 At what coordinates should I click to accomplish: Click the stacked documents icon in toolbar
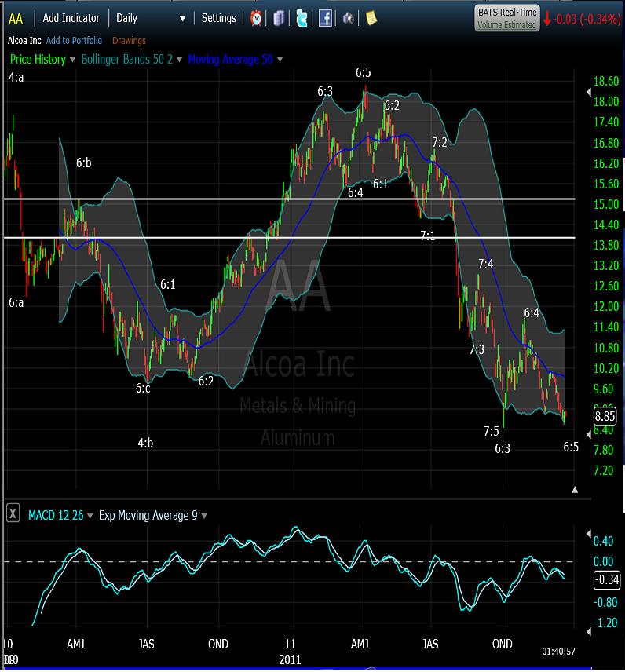[279, 18]
